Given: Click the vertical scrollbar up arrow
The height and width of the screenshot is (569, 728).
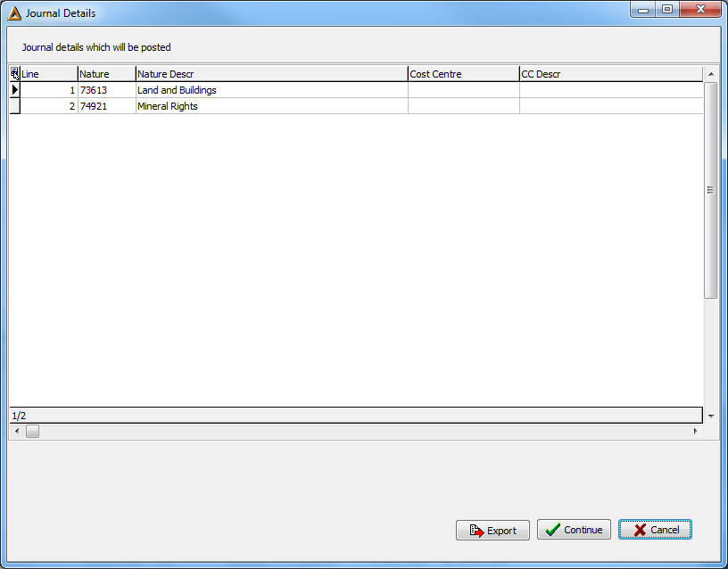Looking at the screenshot, I should 711,74.
